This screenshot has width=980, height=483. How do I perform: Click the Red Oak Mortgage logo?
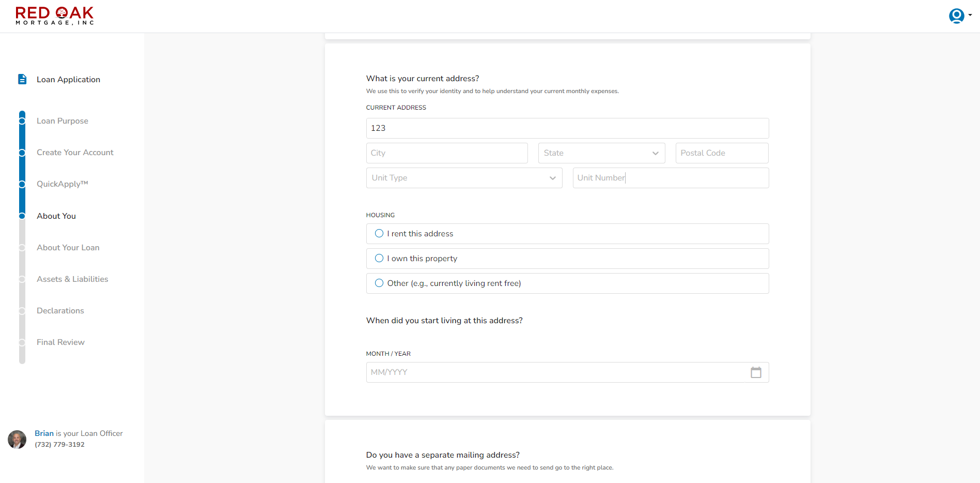click(55, 16)
